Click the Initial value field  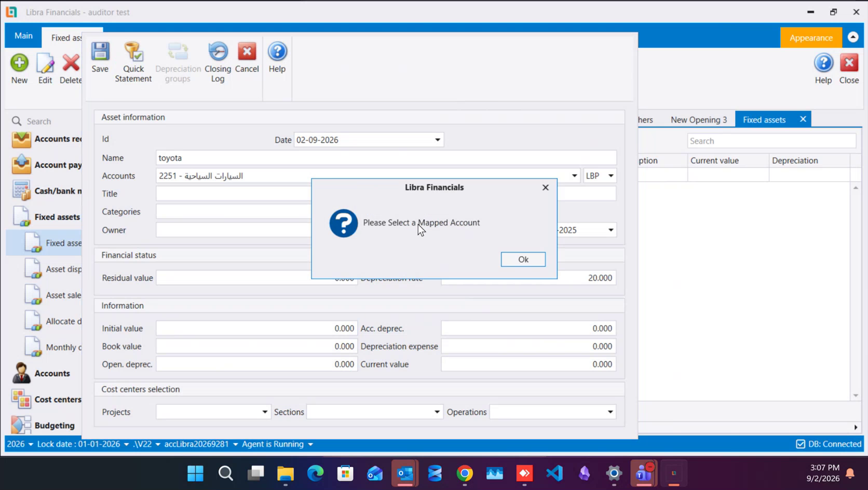[x=256, y=329]
